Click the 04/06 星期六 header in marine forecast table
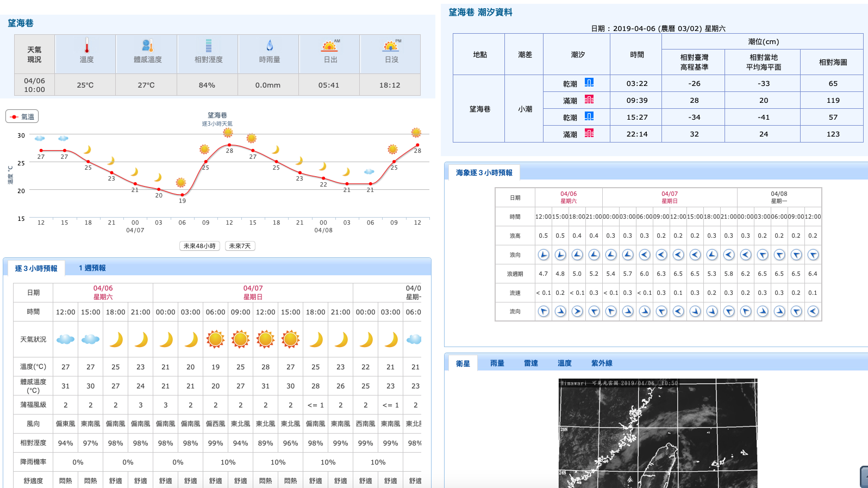Viewport: 868px width, 488px height. click(x=569, y=197)
